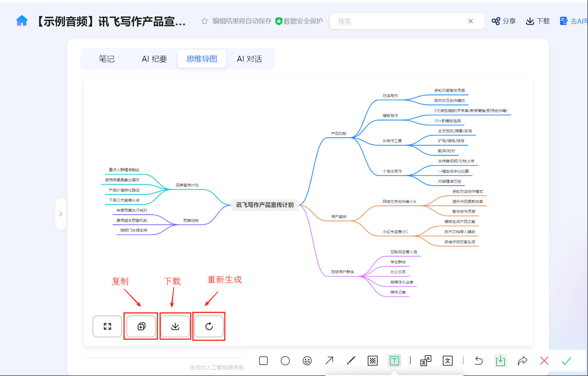Download the mind map image
Viewport: 588px width, 376px height.
[x=175, y=326]
